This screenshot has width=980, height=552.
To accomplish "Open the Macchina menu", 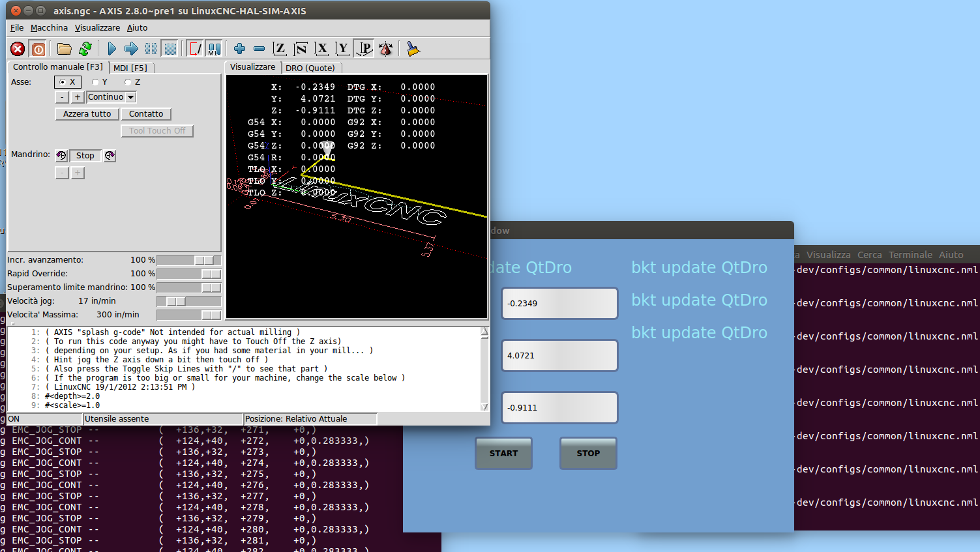I will 49,28.
